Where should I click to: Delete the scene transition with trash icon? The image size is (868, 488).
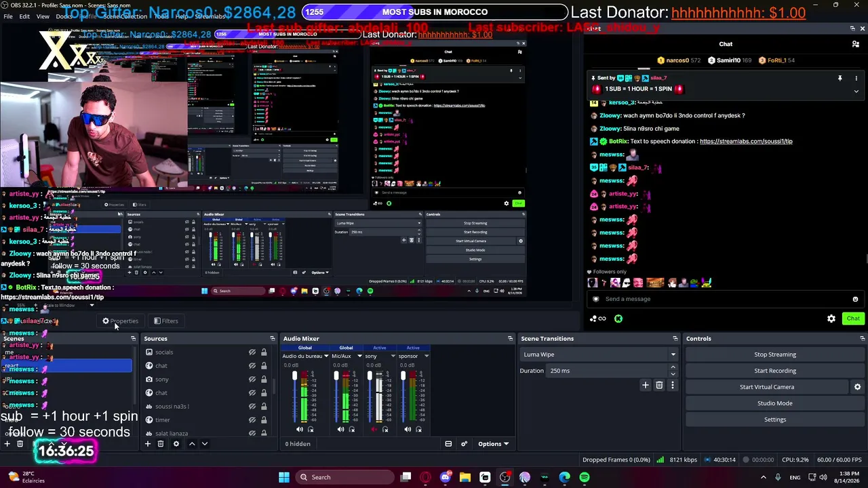(x=659, y=385)
